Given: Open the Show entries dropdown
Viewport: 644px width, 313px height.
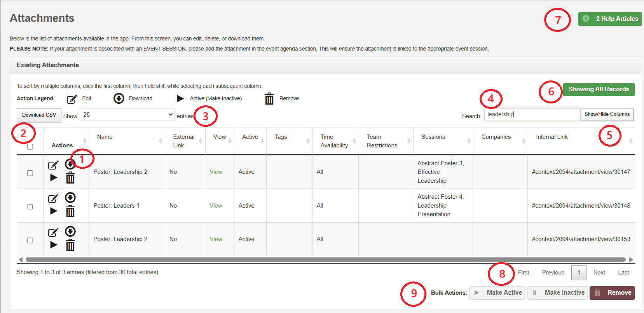Looking at the screenshot, I should (127, 115).
